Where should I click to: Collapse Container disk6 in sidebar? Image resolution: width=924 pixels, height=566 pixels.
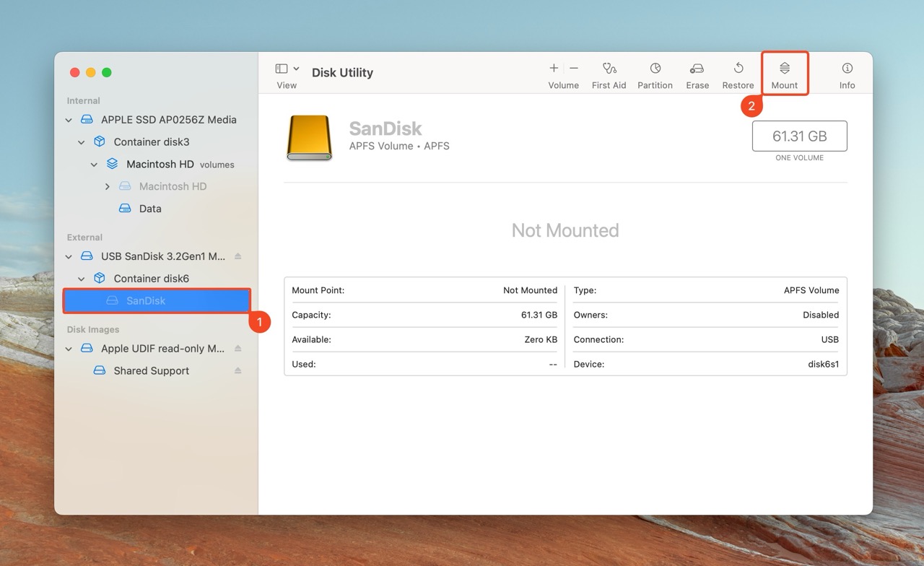[x=82, y=279]
